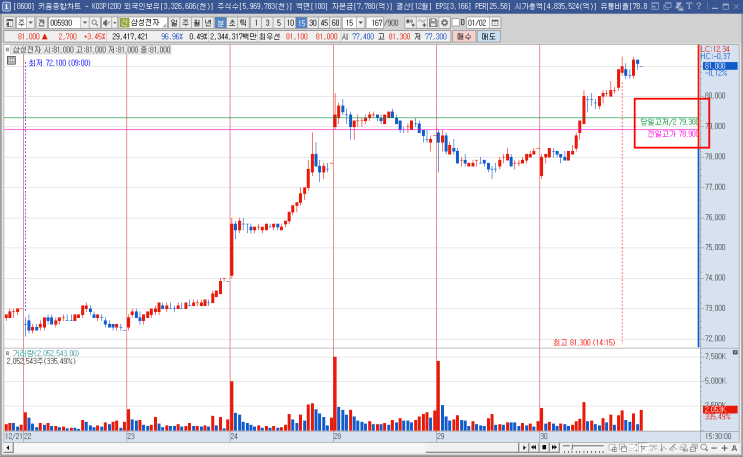Click the A auto-fit icon
Screen dimensions: 743x457
[734, 448]
